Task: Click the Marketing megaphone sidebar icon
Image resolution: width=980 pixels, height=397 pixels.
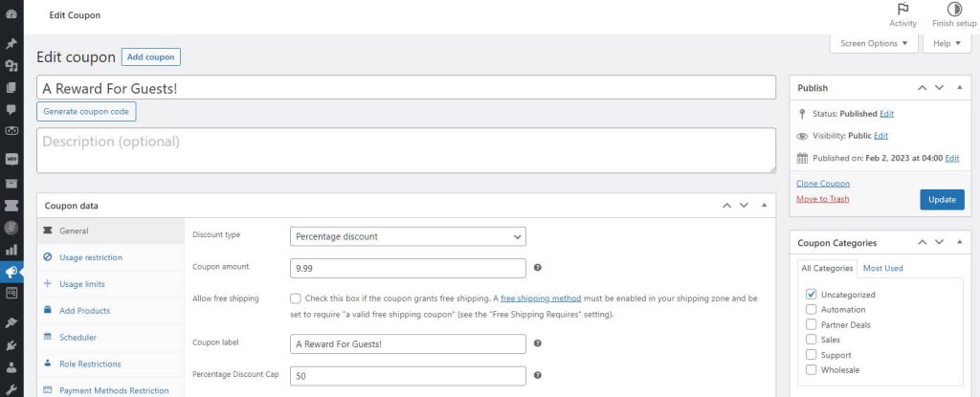Action: tap(11, 273)
